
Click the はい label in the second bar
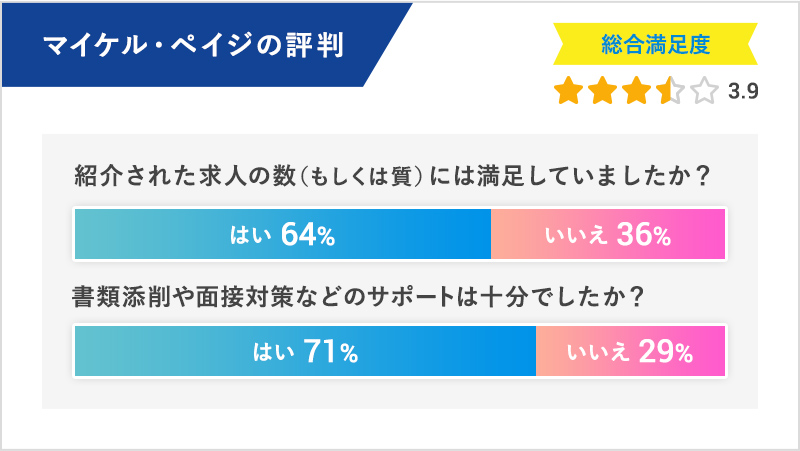tap(269, 351)
